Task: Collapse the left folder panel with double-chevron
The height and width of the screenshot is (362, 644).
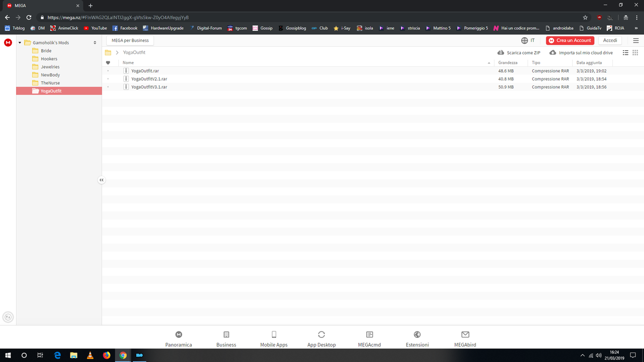Action: (x=102, y=180)
